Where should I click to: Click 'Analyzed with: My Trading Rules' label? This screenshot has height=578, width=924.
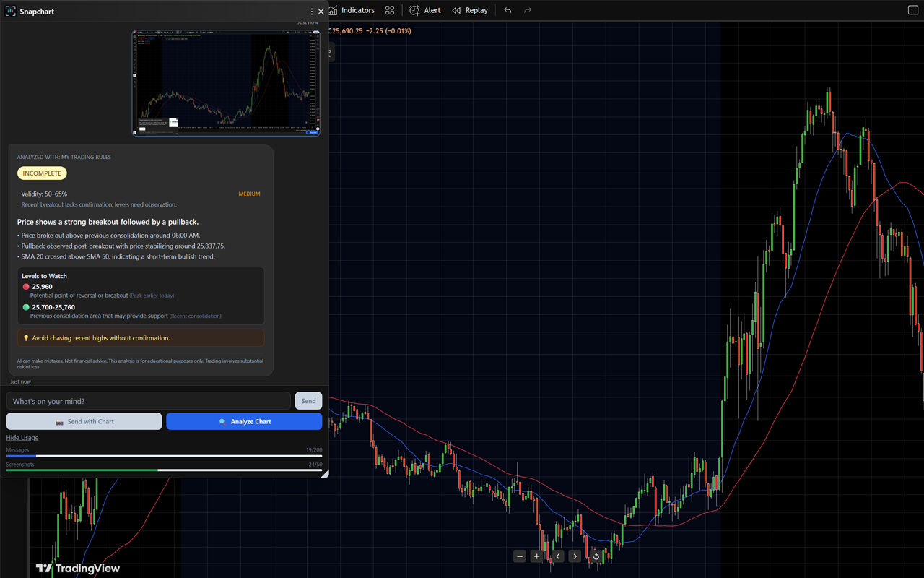(64, 157)
